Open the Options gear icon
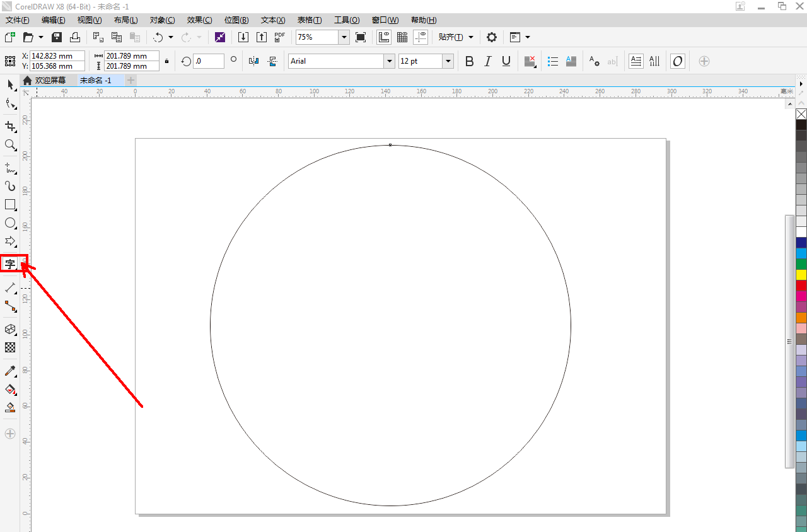 coord(492,37)
